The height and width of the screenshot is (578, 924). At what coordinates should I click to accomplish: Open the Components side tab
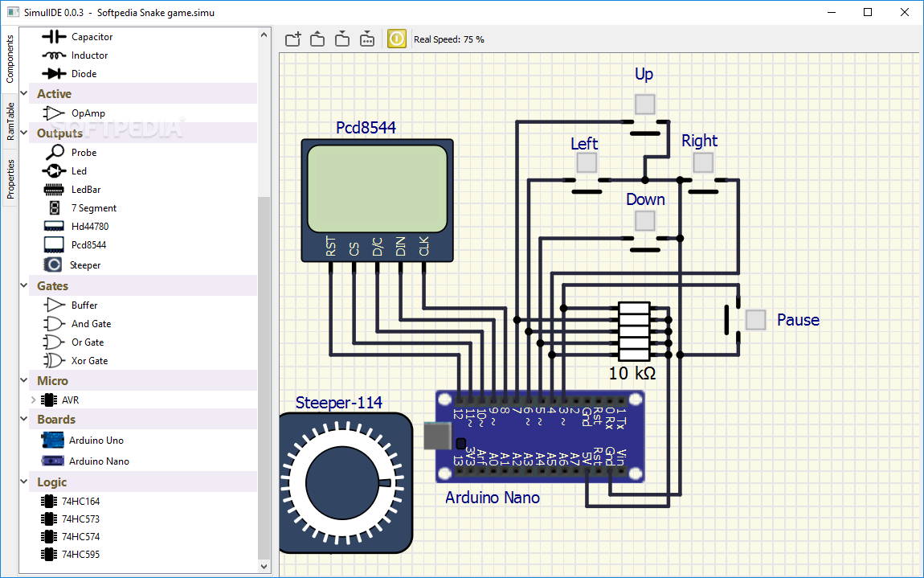[x=10, y=59]
